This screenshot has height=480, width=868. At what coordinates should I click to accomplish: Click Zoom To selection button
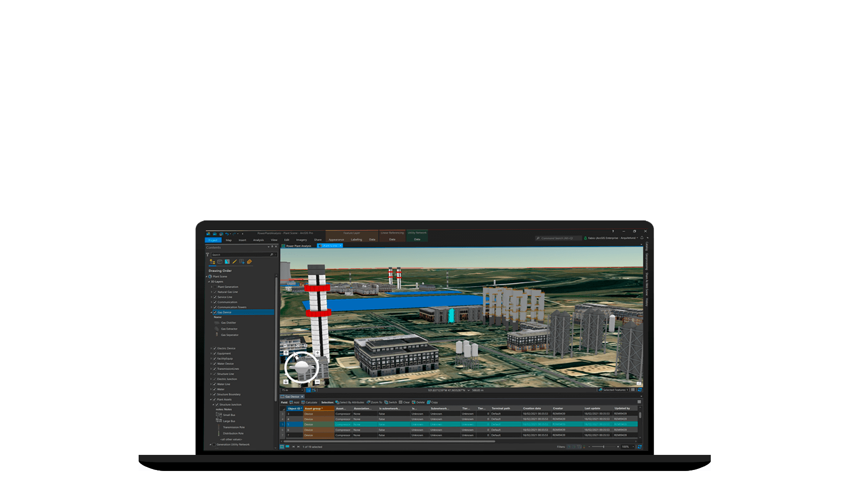[374, 402]
